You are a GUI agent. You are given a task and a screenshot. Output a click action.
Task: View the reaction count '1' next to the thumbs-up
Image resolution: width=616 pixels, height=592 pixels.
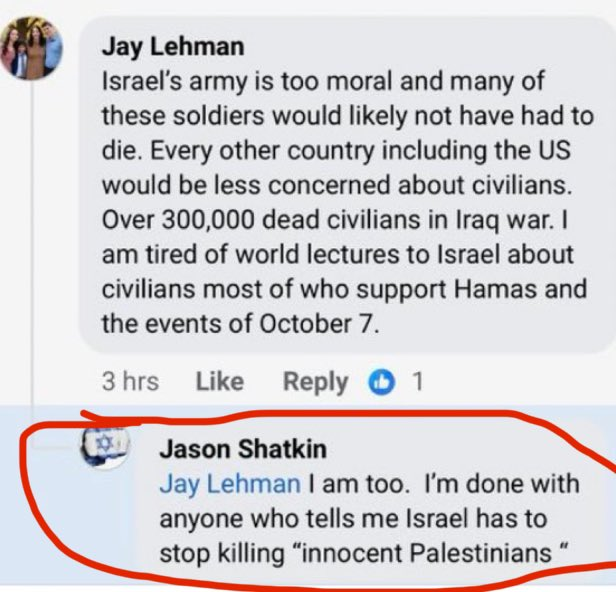tap(418, 381)
